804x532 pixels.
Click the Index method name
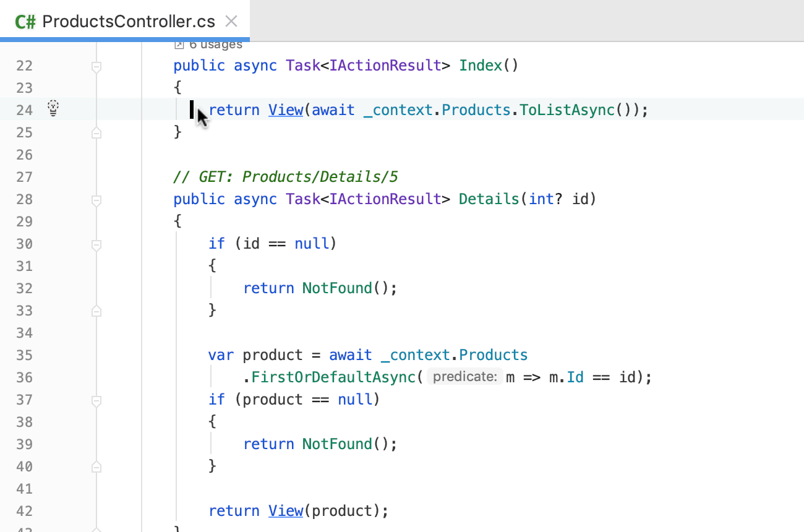point(481,66)
